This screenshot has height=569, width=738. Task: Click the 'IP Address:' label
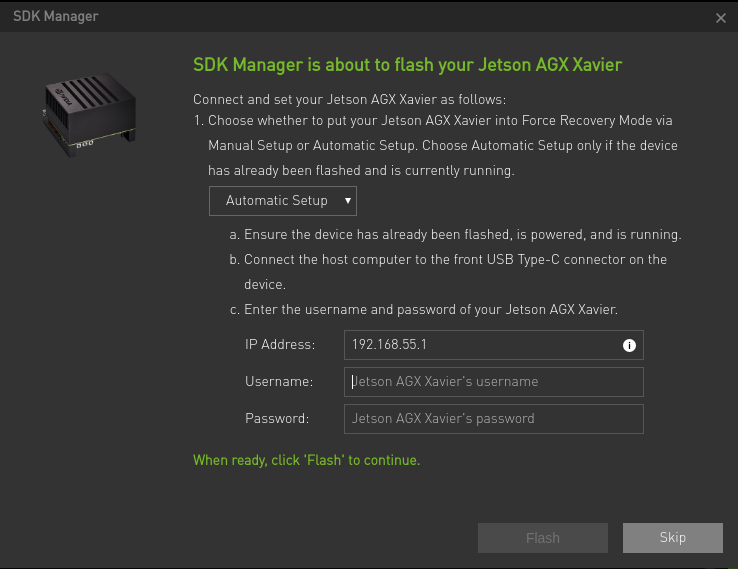[280, 345]
